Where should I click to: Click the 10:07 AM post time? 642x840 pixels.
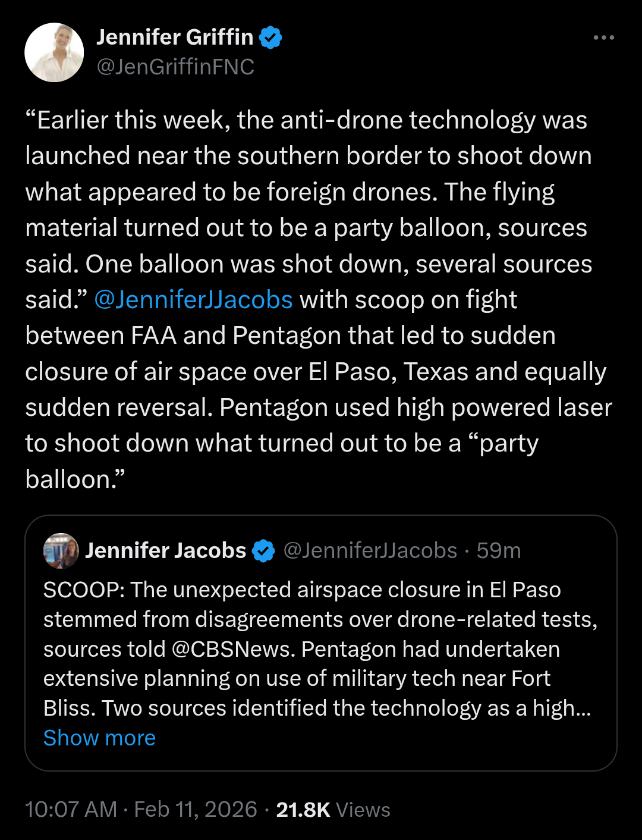[x=71, y=810]
